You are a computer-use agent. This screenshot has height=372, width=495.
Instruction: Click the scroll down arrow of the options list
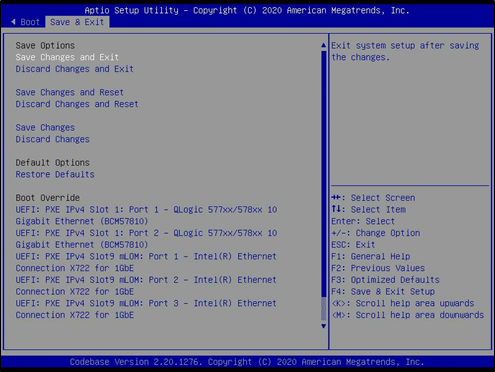pos(323,326)
